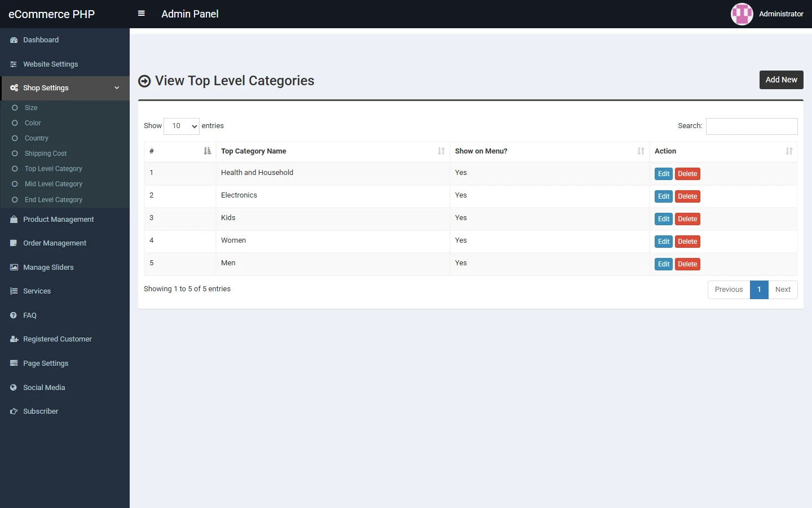This screenshot has height=508, width=812.
Task: Collapse the Shop Settings chevron
Action: point(117,88)
